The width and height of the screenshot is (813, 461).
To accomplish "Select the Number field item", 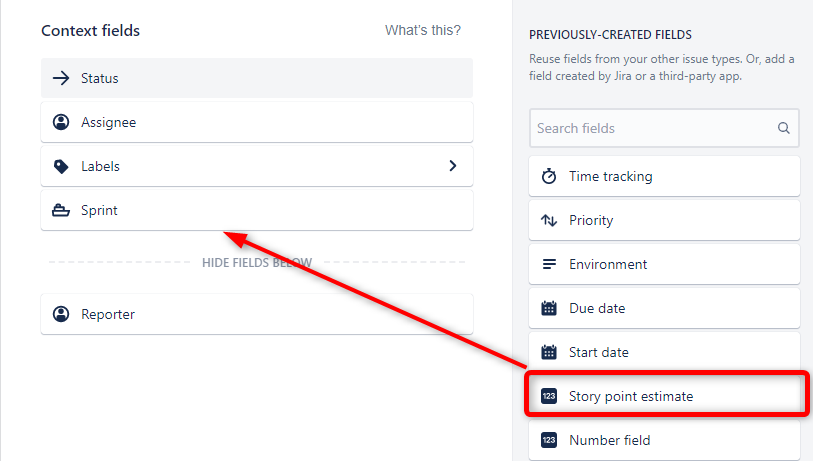I will point(664,440).
